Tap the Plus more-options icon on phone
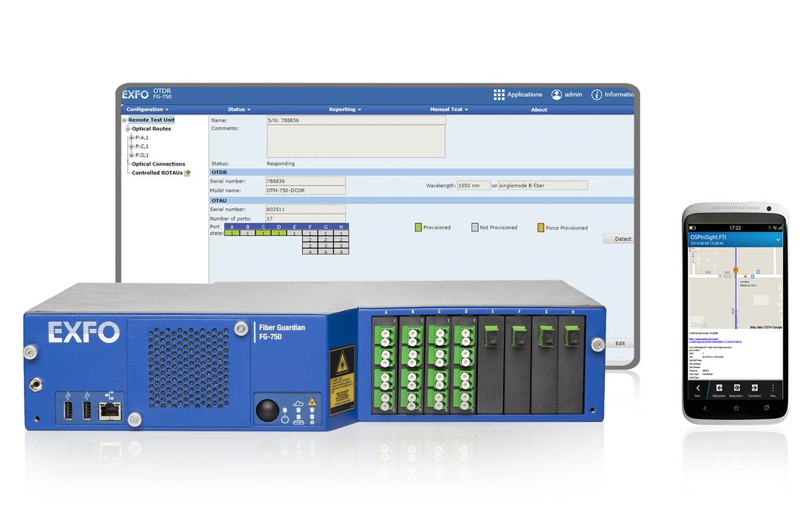Viewport: 812px width, 523px height. (773, 388)
